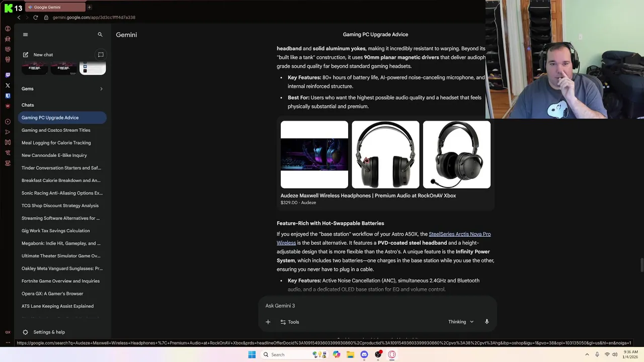Open Audeze Maxwell Wireless Headphones product title
Image resolution: width=644 pixels, height=362 pixels.
368,196
